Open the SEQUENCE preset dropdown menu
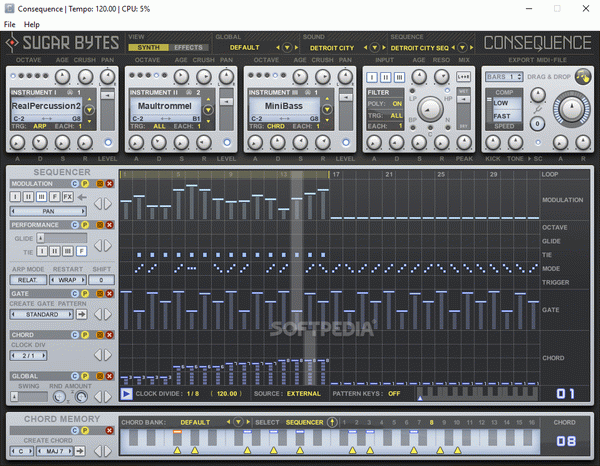600x466 pixels. coord(462,48)
